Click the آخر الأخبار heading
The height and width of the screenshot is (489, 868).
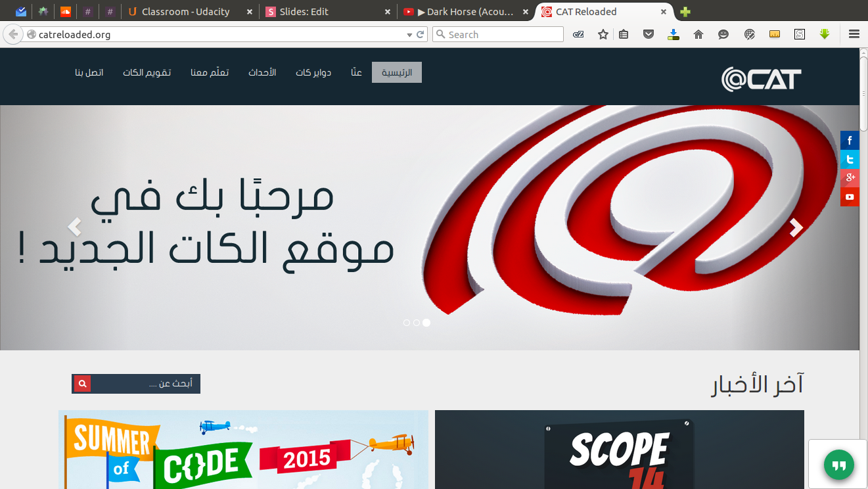click(758, 385)
